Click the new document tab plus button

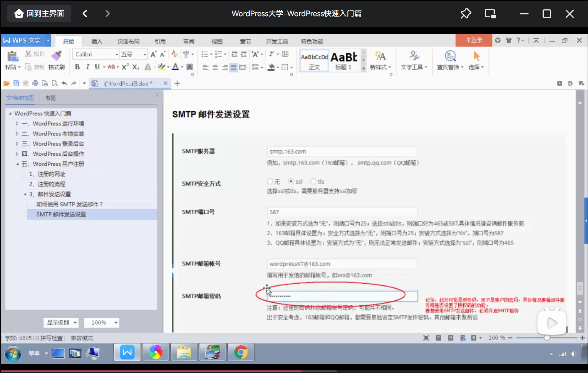click(x=177, y=83)
